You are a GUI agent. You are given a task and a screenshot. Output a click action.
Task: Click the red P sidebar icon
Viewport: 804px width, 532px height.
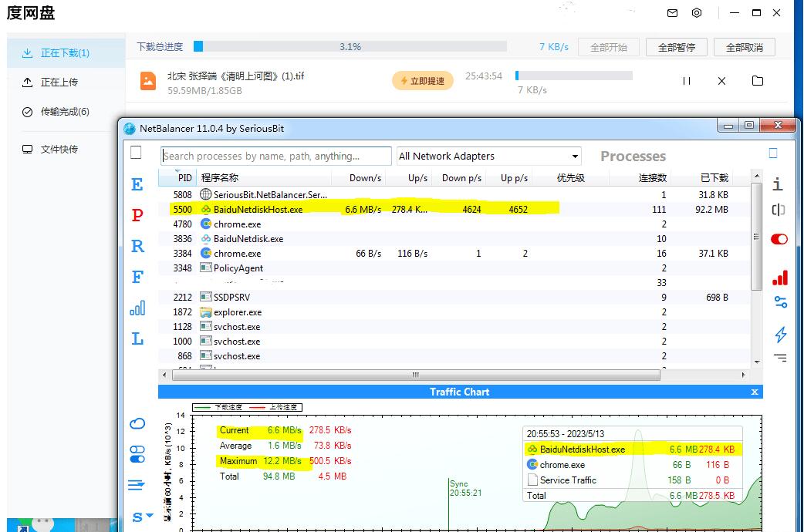tap(137, 215)
